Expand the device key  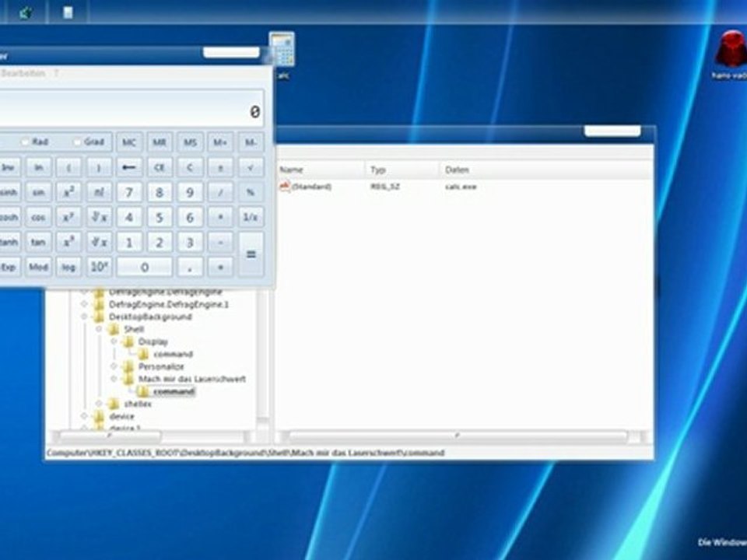84,416
